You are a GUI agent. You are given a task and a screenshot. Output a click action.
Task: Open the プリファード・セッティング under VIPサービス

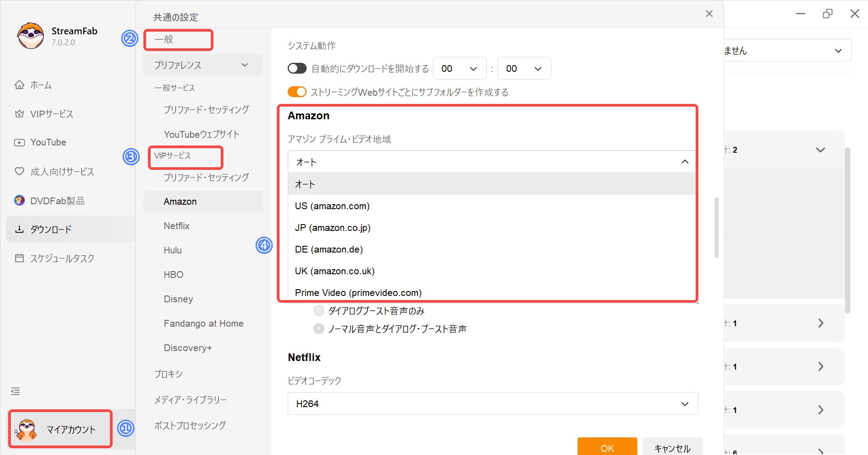pos(206,177)
